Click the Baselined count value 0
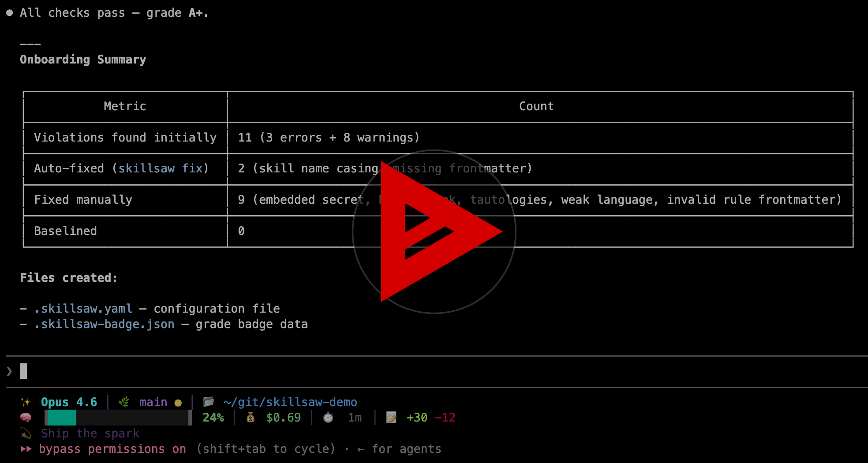Image resolution: width=868 pixels, height=463 pixels. pos(241,231)
